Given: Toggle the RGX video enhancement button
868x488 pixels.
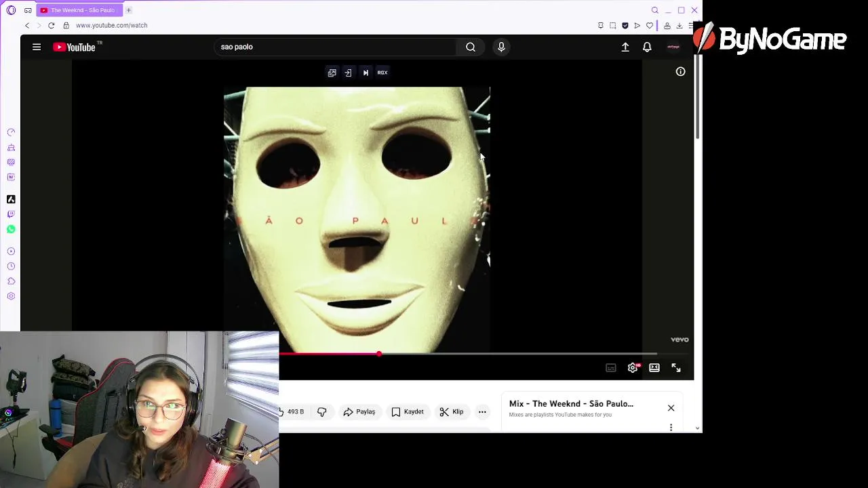Looking at the screenshot, I should pyautogui.click(x=382, y=73).
